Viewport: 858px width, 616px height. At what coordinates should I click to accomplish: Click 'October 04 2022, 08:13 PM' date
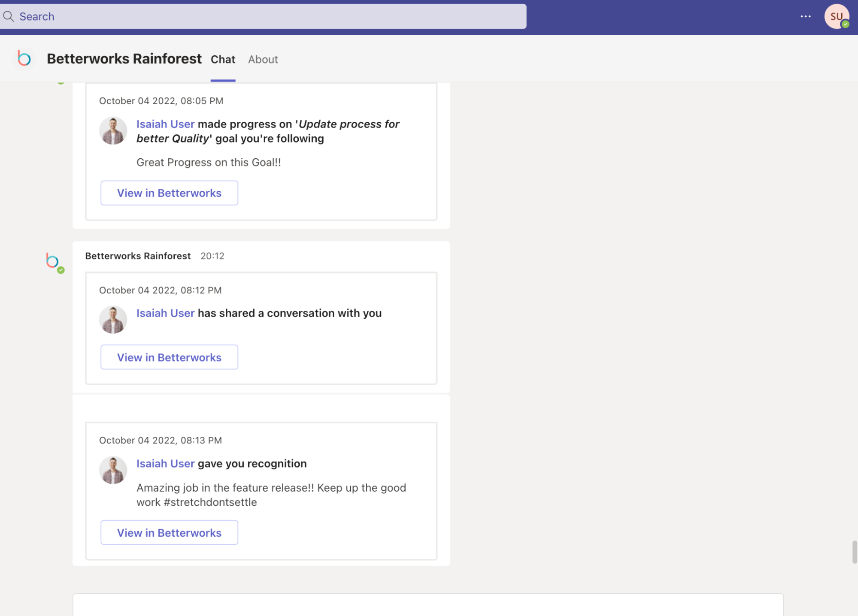(x=160, y=441)
